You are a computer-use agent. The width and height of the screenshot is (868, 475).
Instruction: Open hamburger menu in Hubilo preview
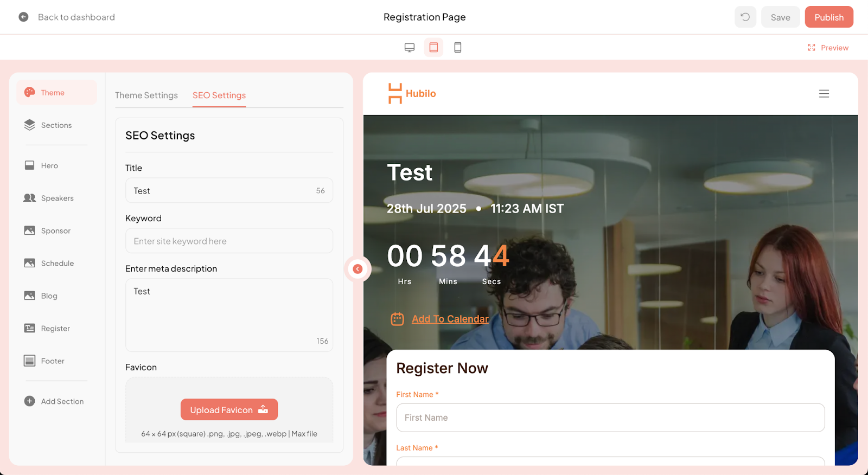click(824, 94)
